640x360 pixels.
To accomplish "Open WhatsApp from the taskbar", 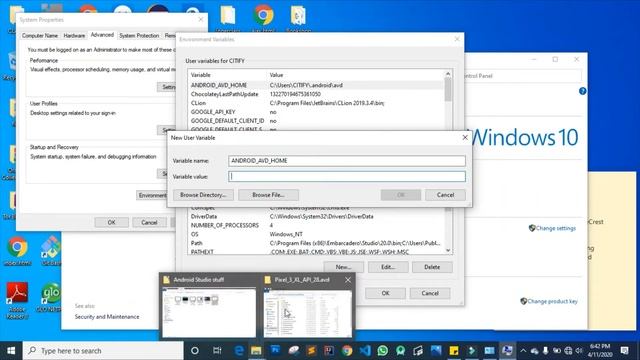I will [x=382, y=351].
